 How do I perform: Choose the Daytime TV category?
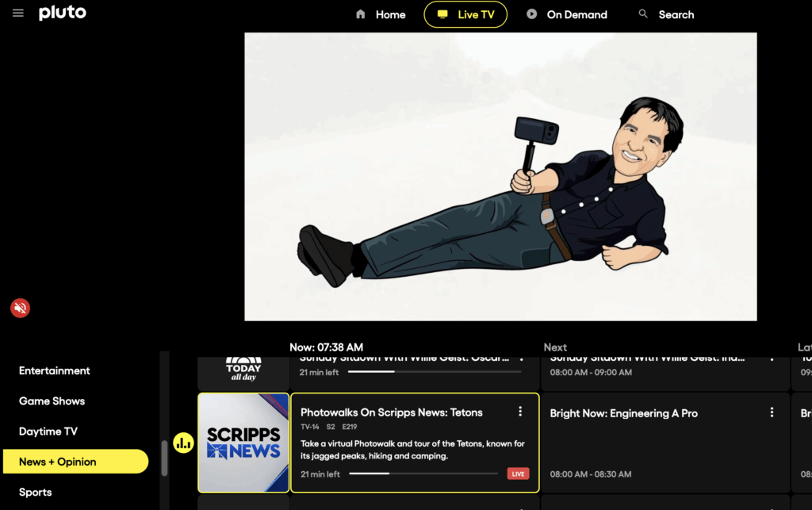tap(48, 431)
